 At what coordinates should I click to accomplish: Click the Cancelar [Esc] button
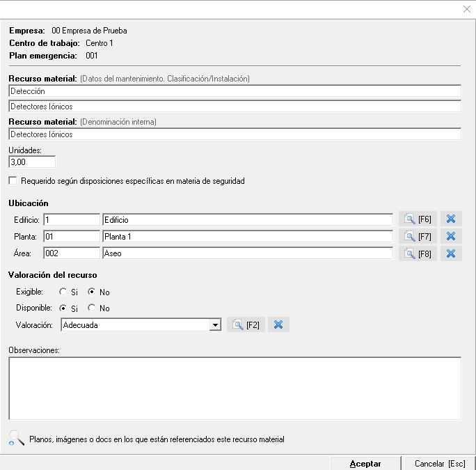pyautogui.click(x=439, y=463)
